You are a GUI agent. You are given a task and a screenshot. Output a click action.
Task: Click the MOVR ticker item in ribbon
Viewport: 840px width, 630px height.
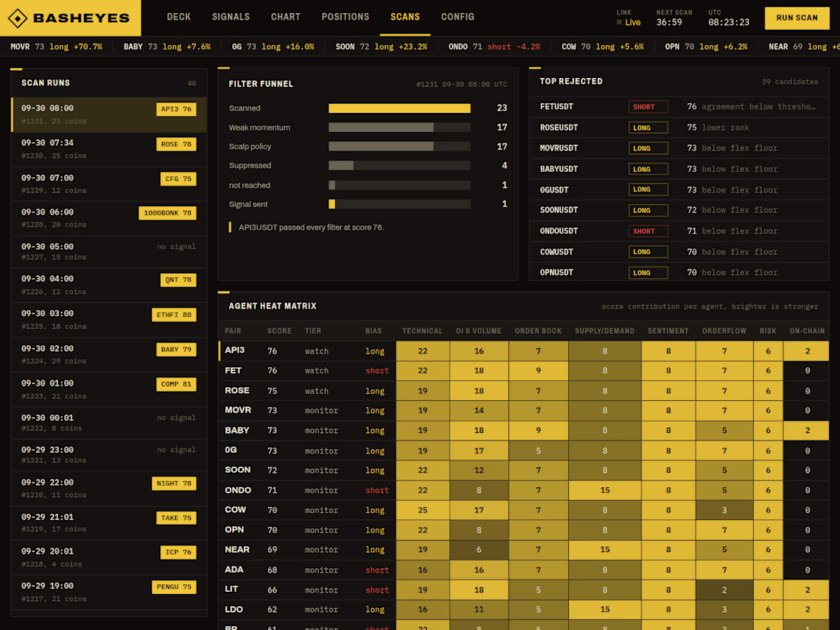pyautogui.click(x=57, y=47)
